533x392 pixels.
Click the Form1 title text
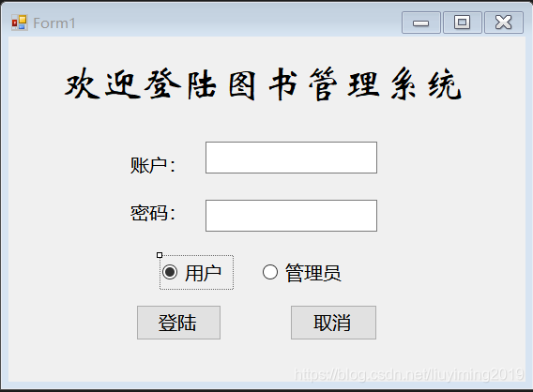pos(54,23)
